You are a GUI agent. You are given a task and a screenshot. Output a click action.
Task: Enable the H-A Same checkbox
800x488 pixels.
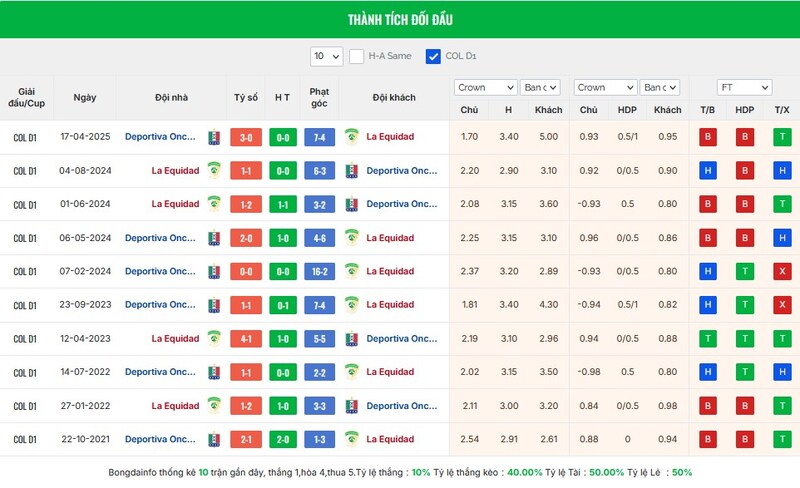pos(357,56)
